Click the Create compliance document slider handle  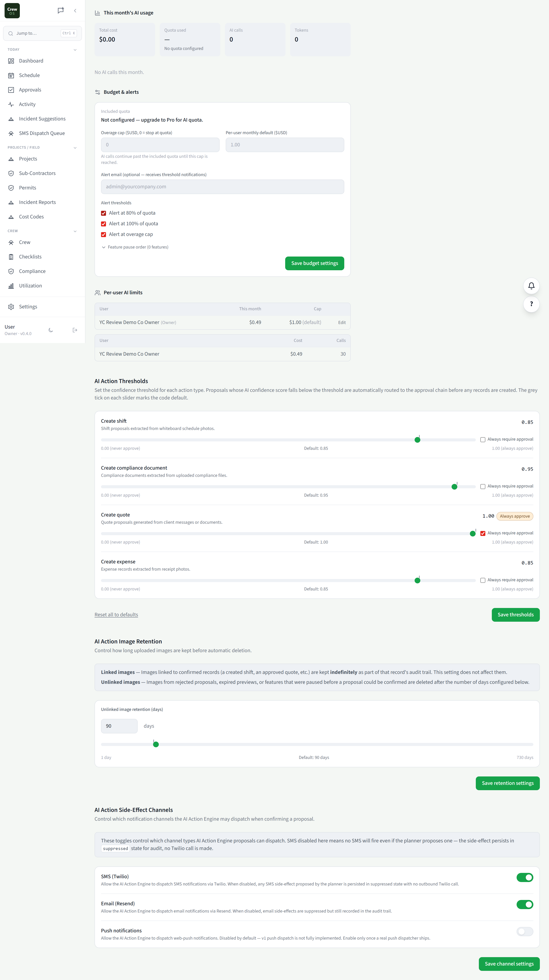(x=454, y=487)
